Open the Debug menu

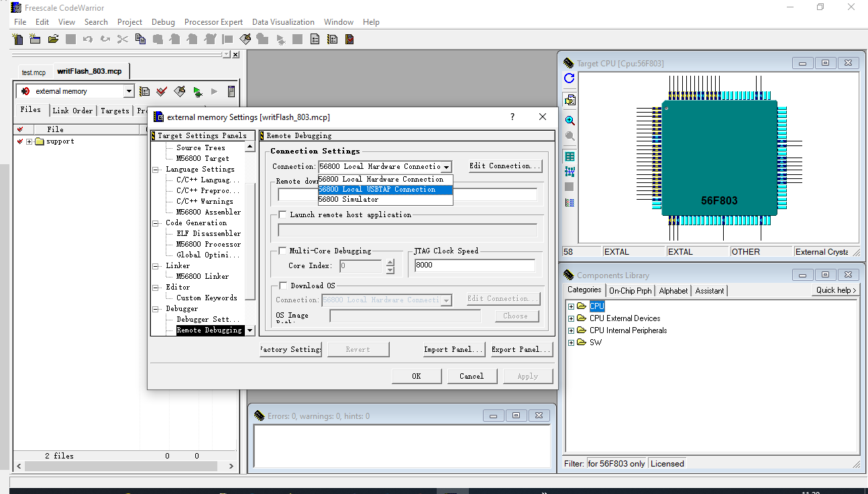(163, 22)
